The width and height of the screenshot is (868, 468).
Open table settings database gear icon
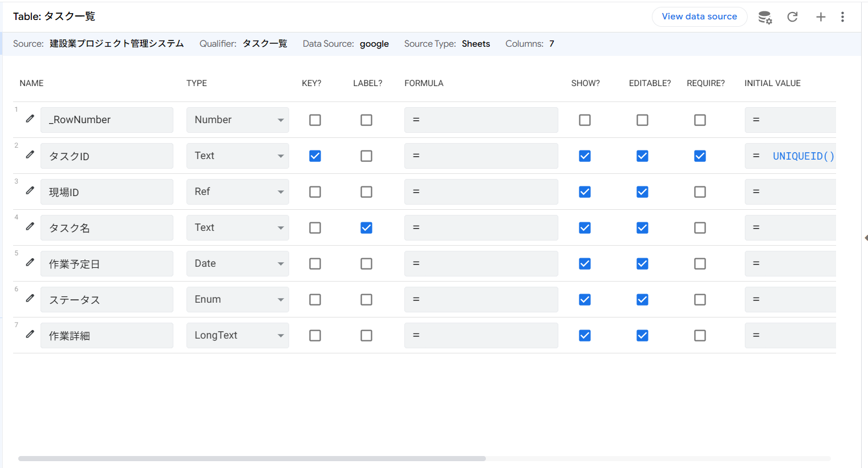click(x=765, y=17)
